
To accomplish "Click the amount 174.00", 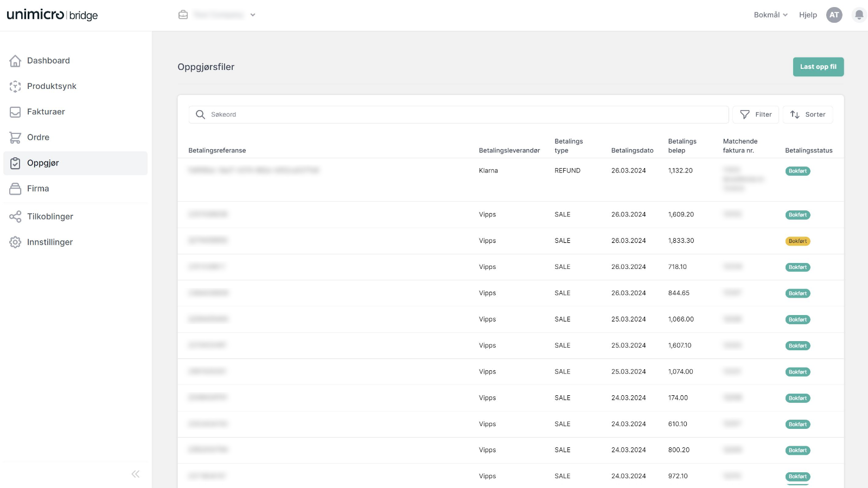I will coord(678,398).
